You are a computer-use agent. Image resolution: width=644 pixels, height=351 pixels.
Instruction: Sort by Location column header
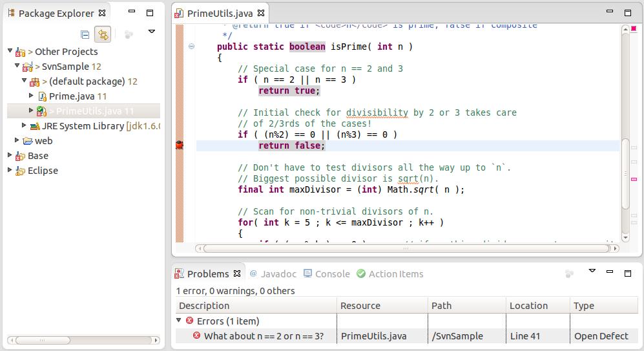[x=538, y=306]
